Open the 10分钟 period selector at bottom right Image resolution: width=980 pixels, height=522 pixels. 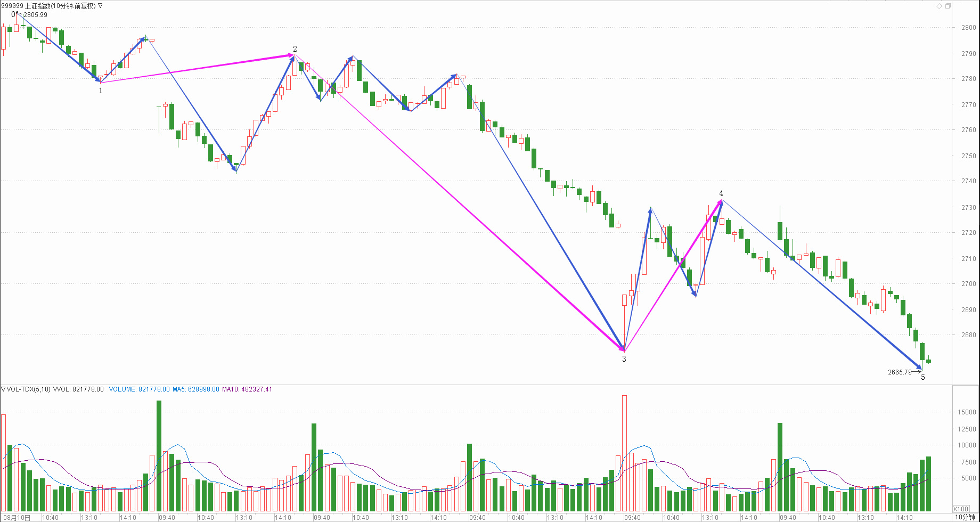965,517
